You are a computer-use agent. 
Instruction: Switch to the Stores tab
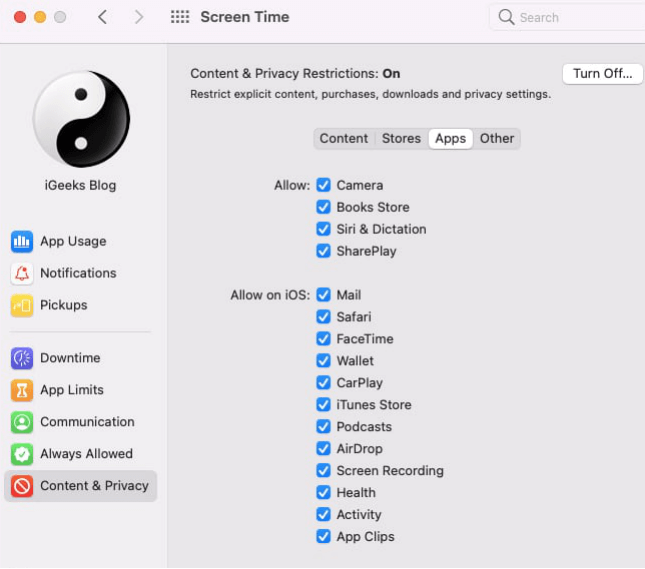pyautogui.click(x=401, y=139)
